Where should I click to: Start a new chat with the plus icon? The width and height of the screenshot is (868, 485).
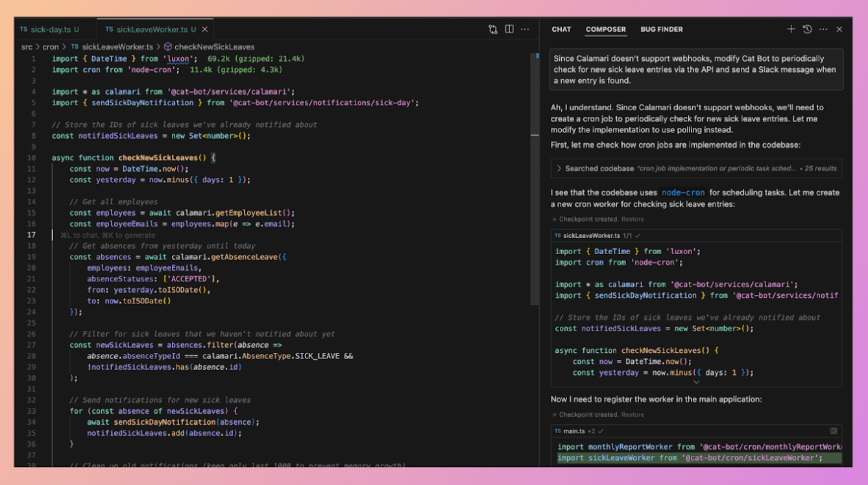click(x=791, y=29)
